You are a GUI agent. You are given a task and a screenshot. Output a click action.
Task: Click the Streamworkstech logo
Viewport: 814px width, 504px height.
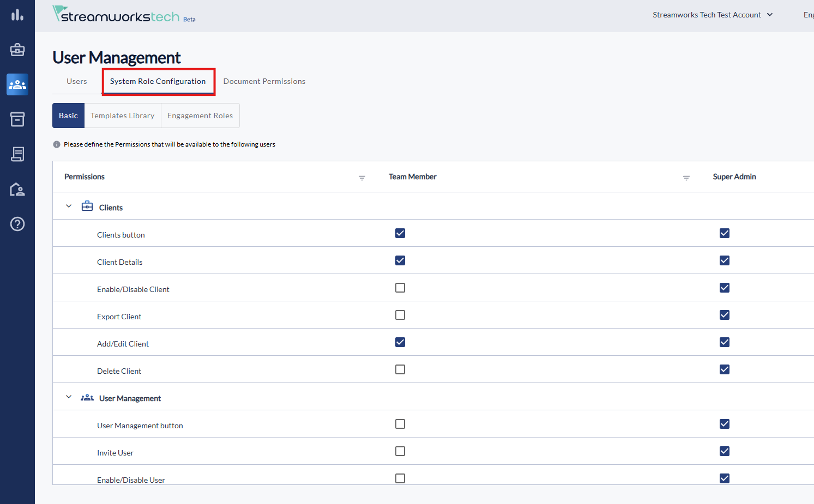click(116, 15)
